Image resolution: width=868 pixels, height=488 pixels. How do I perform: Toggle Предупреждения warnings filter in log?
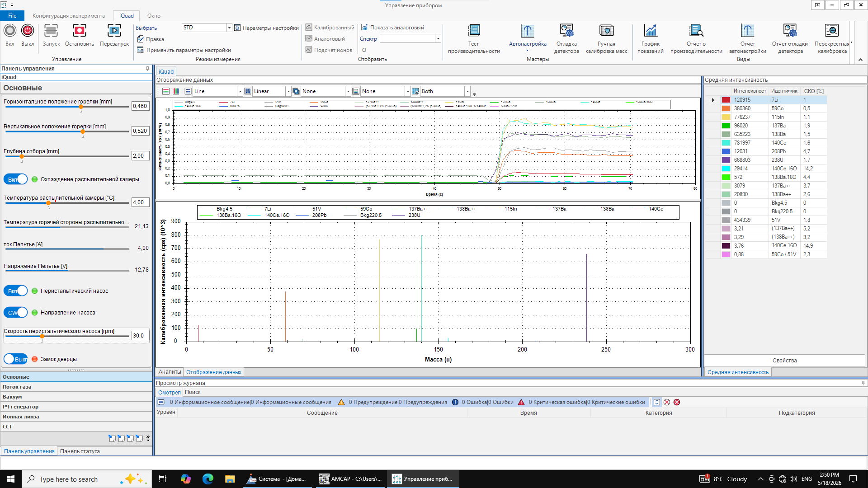(392, 402)
